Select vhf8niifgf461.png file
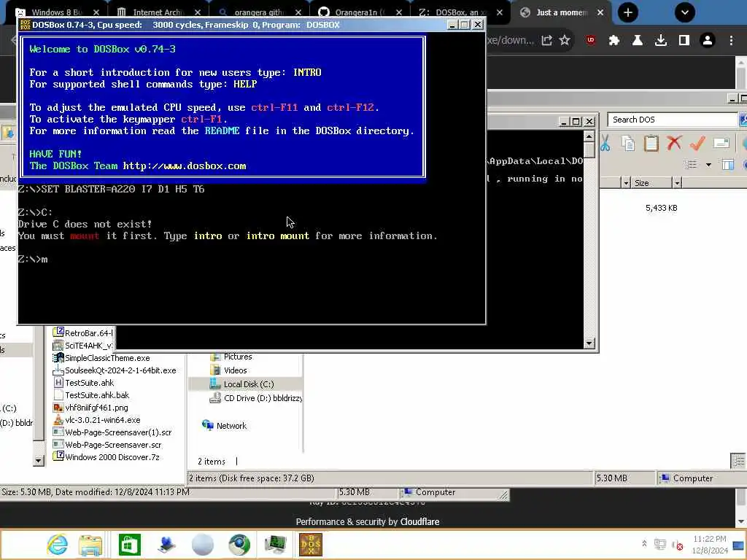 coord(90,408)
